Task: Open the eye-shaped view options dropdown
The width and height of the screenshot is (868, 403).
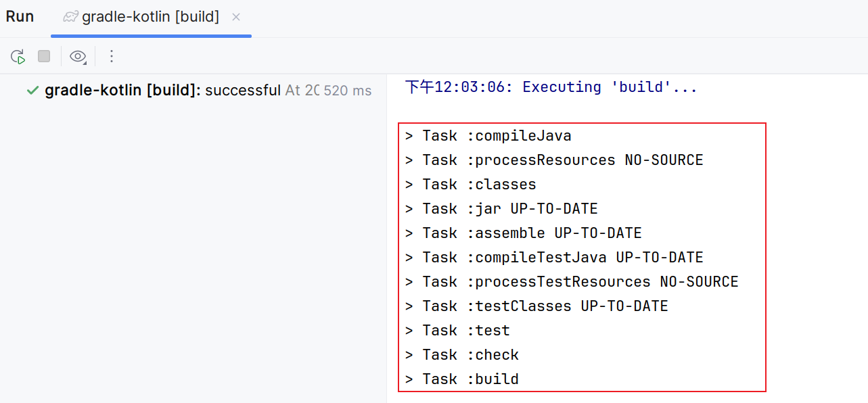Action: [x=78, y=57]
